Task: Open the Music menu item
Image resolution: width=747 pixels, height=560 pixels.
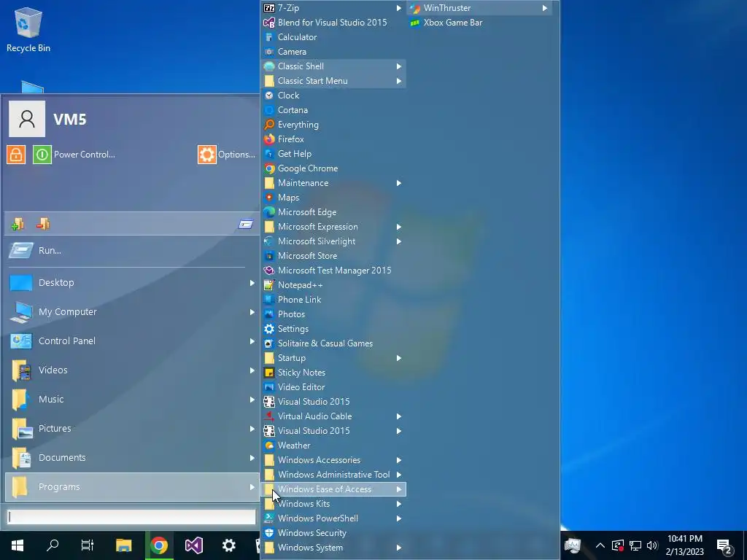Action: 132,399
